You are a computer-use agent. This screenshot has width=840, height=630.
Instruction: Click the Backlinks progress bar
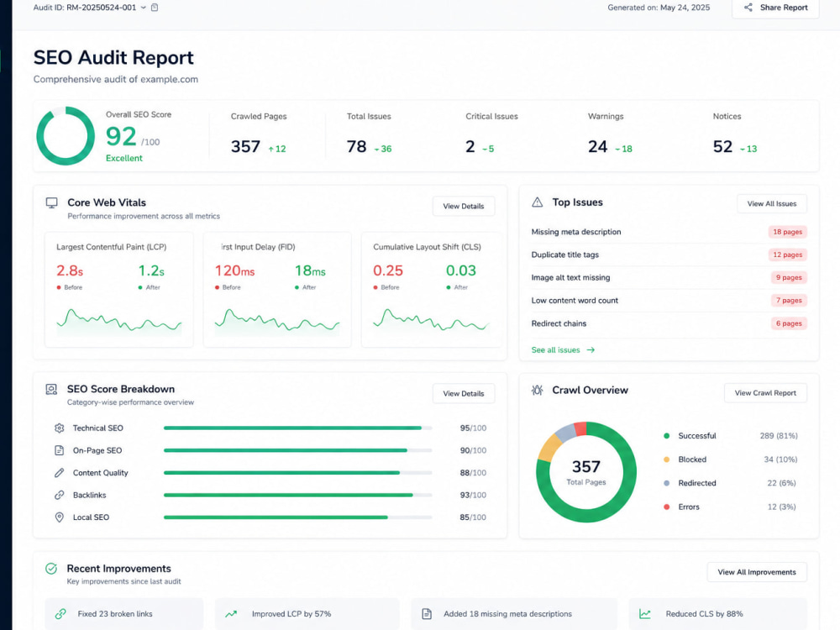point(298,495)
